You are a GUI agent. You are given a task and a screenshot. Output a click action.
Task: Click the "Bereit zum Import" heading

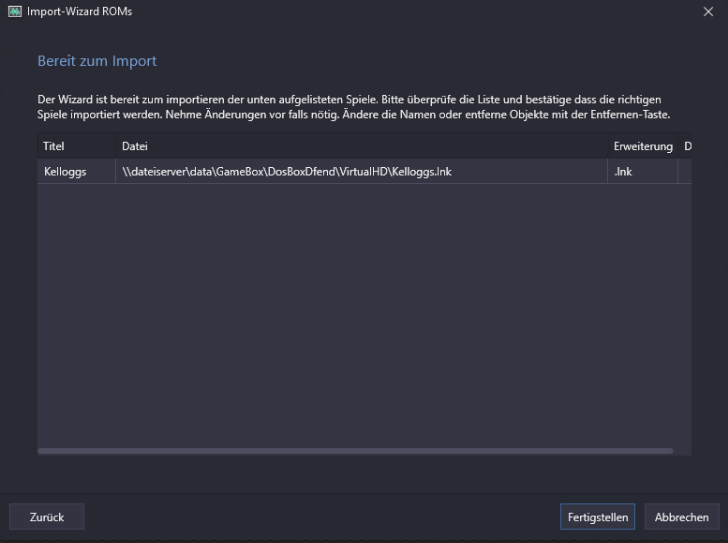97,61
